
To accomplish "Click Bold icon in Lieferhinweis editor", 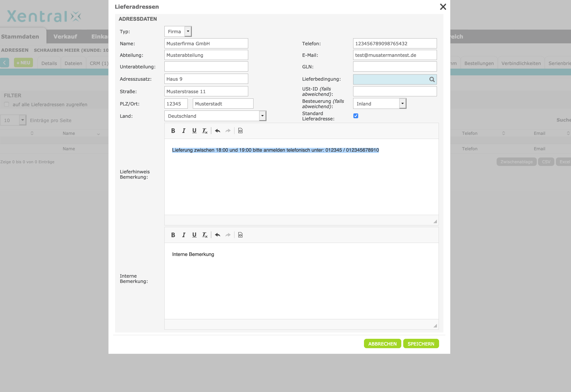I will coord(173,131).
